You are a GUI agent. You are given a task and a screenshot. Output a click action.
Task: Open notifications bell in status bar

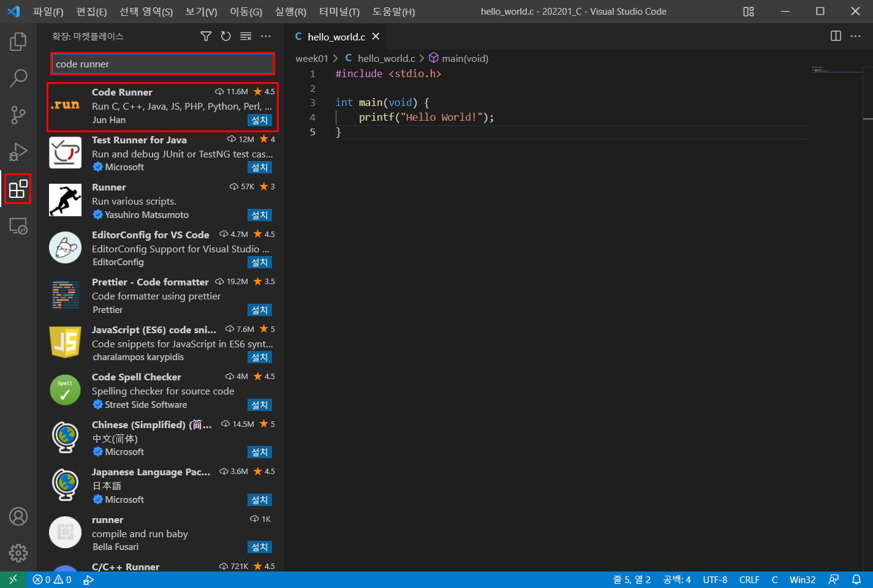pyautogui.click(x=856, y=580)
